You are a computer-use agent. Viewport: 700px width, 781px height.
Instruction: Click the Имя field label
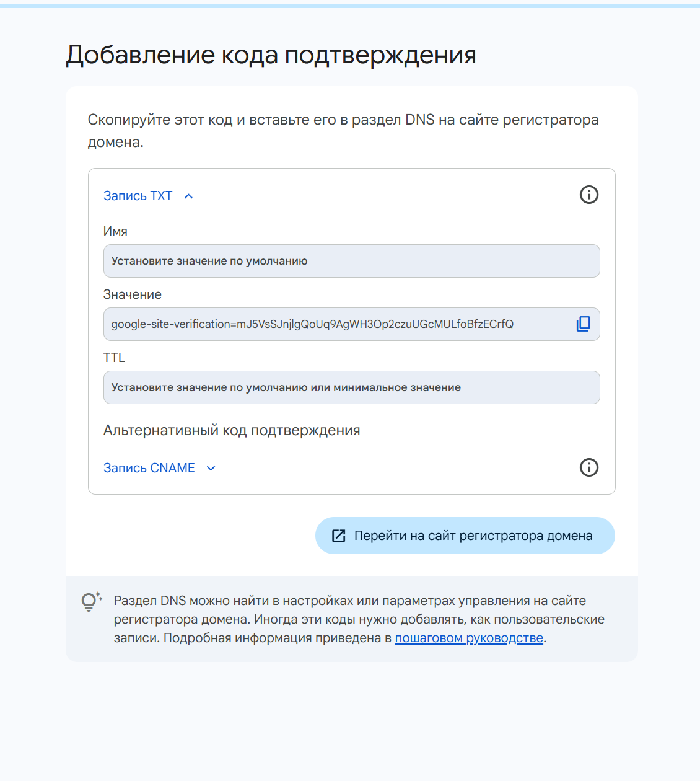tap(115, 231)
